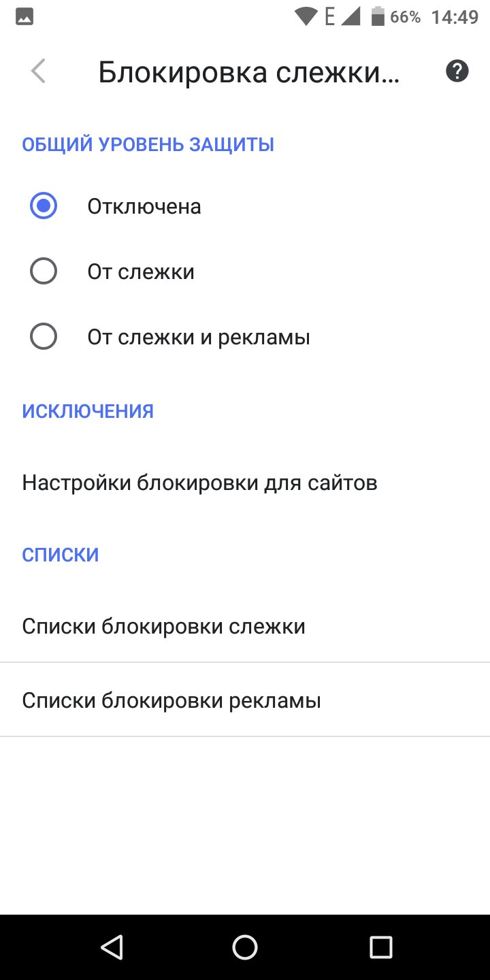This screenshot has height=980, width=490.
Task: Tap the Блокировка слежки page title
Action: coord(248,71)
